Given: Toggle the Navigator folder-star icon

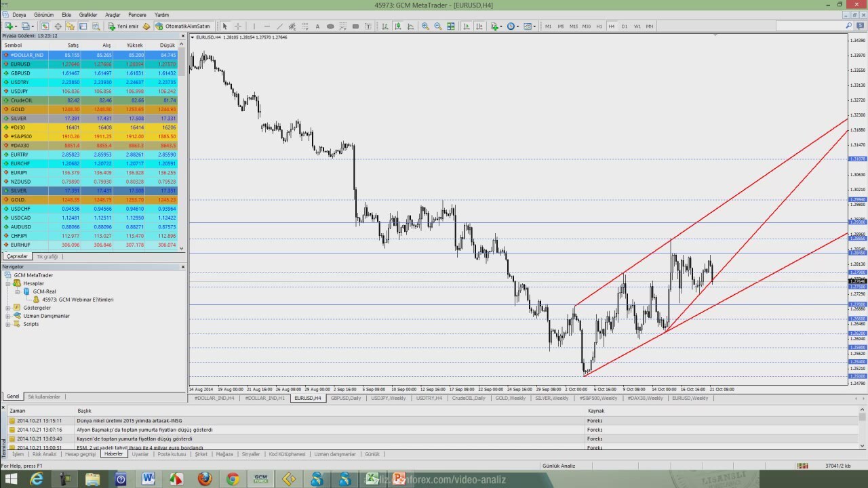Looking at the screenshot, I should click(x=71, y=26).
